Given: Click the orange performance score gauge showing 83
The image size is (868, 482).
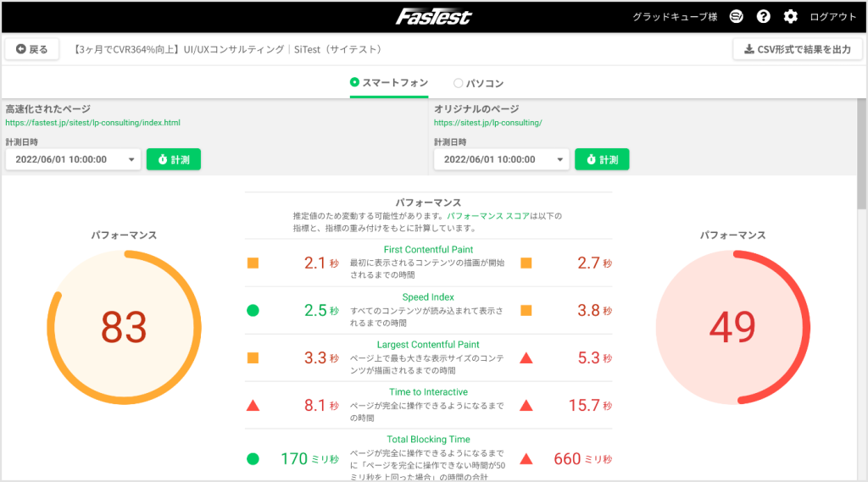Looking at the screenshot, I should click(124, 327).
